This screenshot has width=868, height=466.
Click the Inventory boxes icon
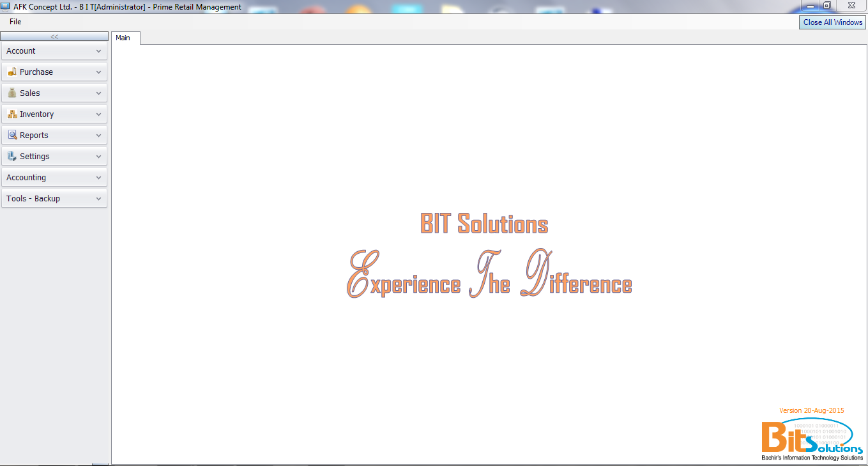click(x=12, y=114)
